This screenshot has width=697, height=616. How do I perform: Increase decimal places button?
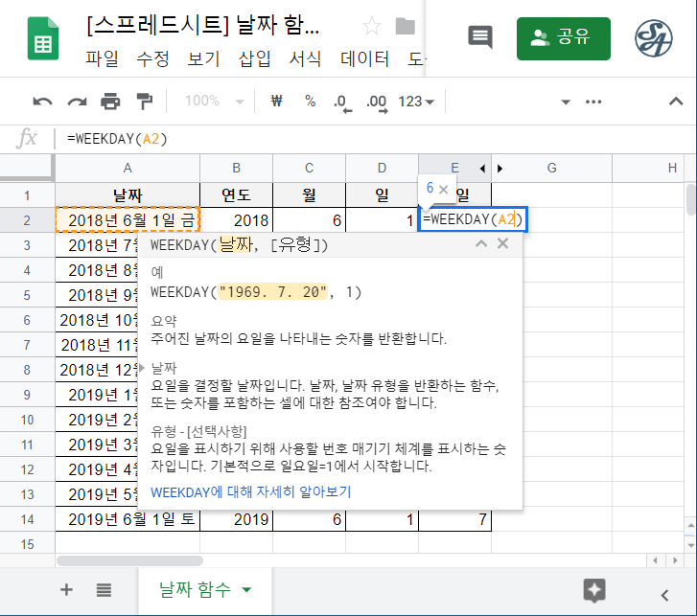click(x=375, y=102)
